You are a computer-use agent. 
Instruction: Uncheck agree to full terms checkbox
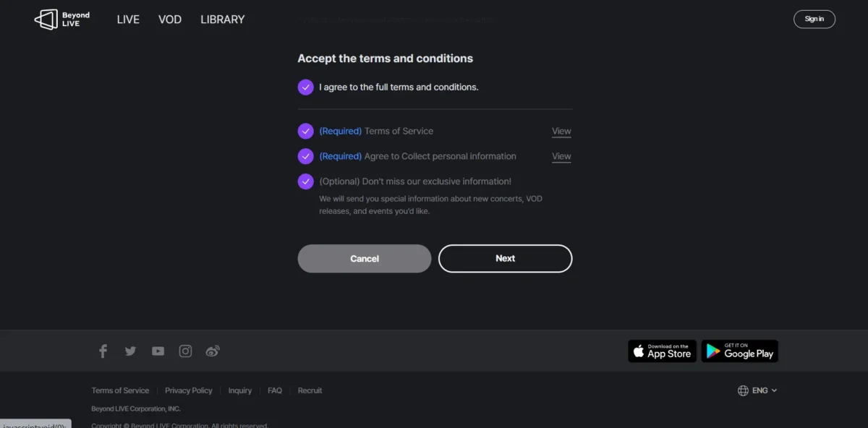pyautogui.click(x=305, y=87)
